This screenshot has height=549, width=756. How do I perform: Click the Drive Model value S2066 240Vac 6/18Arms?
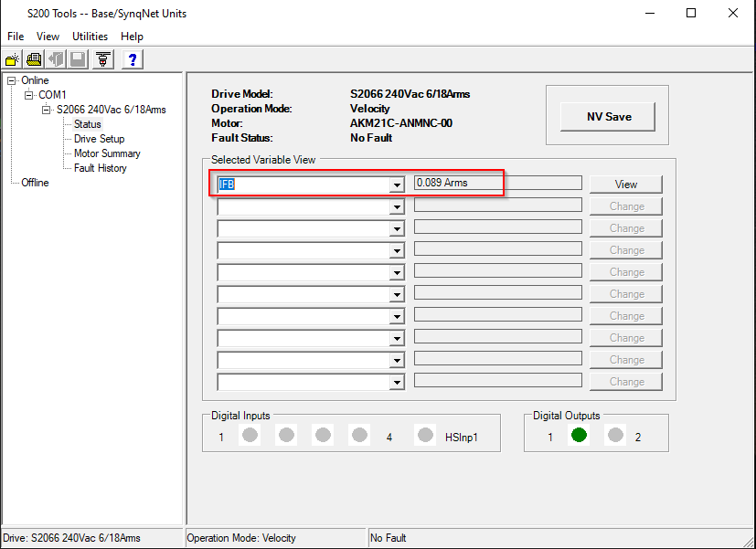coord(410,94)
